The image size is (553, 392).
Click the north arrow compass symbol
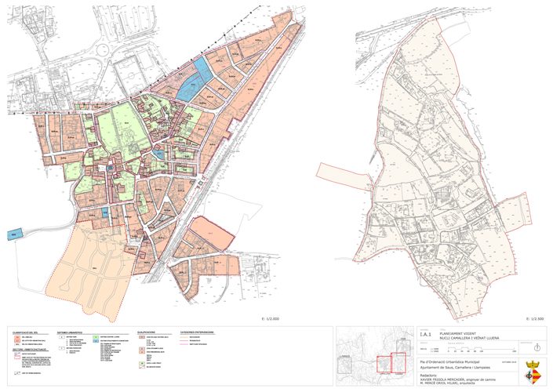pyautogui.click(x=536, y=347)
